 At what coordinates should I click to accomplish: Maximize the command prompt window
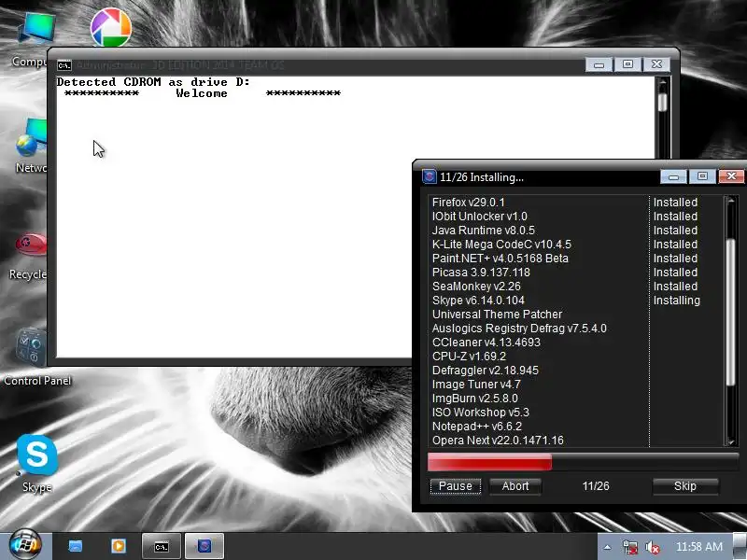627,64
